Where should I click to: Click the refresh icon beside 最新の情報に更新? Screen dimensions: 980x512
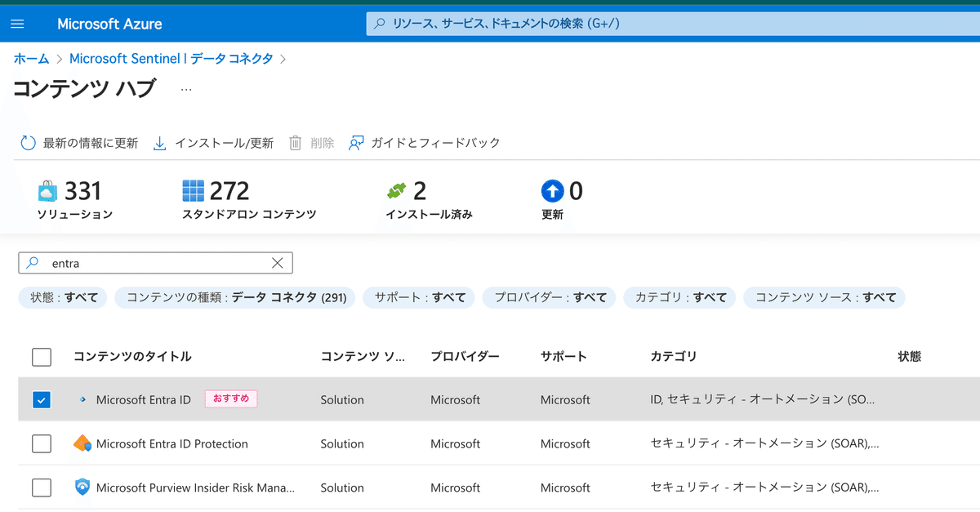click(28, 143)
